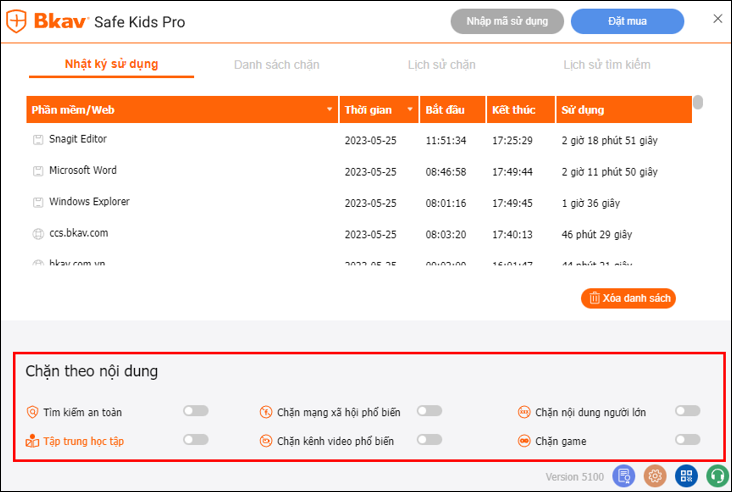This screenshot has height=492, width=732.
Task: Click the Microsoft Word row icon
Action: (38, 171)
